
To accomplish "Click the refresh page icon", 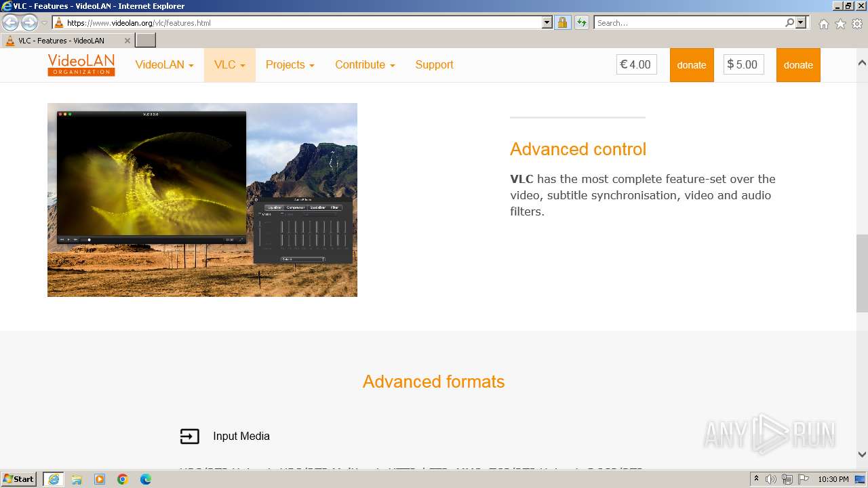I will click(x=581, y=22).
